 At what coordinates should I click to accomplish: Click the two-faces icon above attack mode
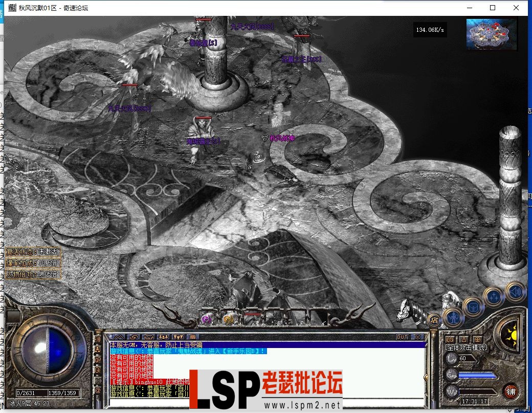450,339
